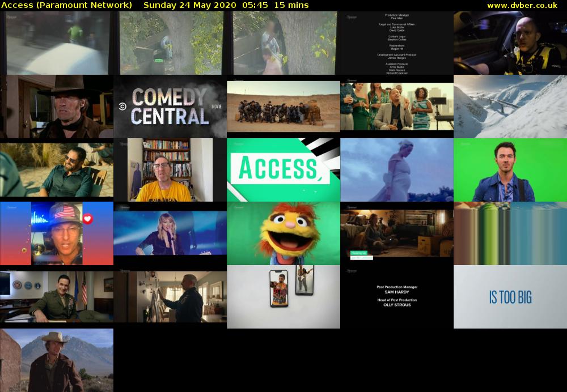Screen dimensions: 567x392
Task: Open the Post Production Manager credits thumbnail
Action: coord(397,297)
